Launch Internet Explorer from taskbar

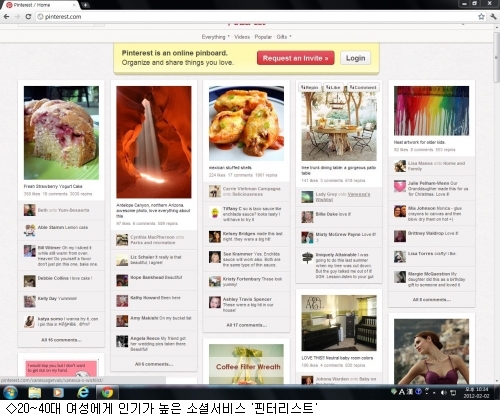pos(83,392)
